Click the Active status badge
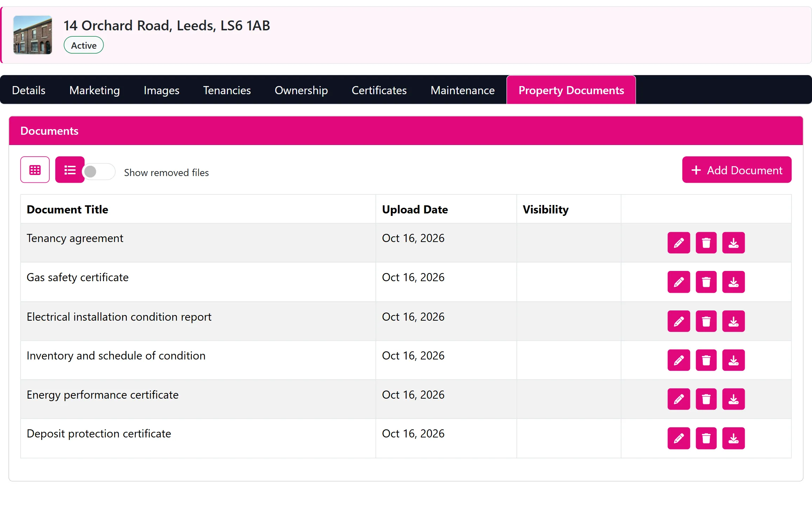This screenshot has width=812, height=508. click(x=84, y=45)
